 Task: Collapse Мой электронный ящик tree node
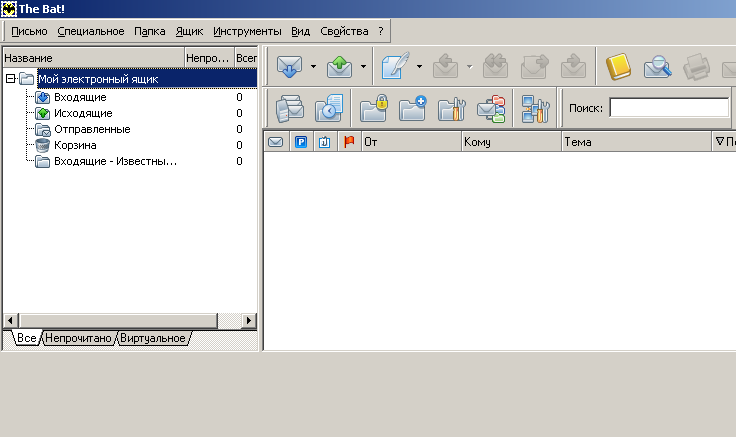pyautogui.click(x=10, y=79)
